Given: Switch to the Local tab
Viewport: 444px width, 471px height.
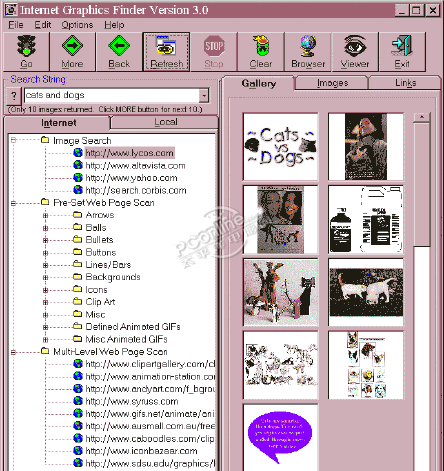Looking at the screenshot, I should tap(166, 122).
